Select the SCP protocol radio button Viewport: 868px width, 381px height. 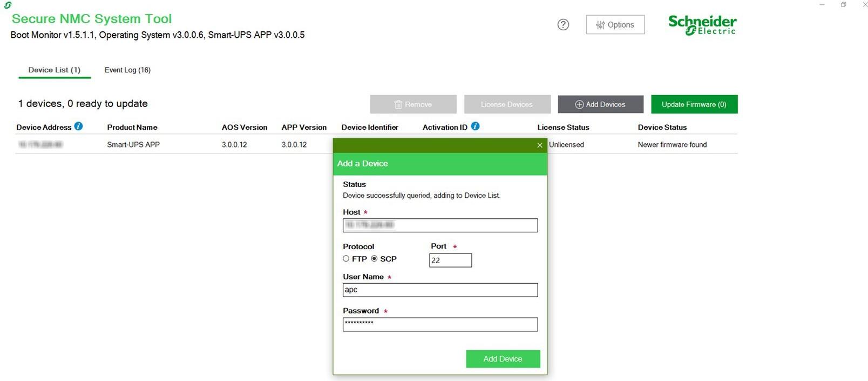point(374,259)
